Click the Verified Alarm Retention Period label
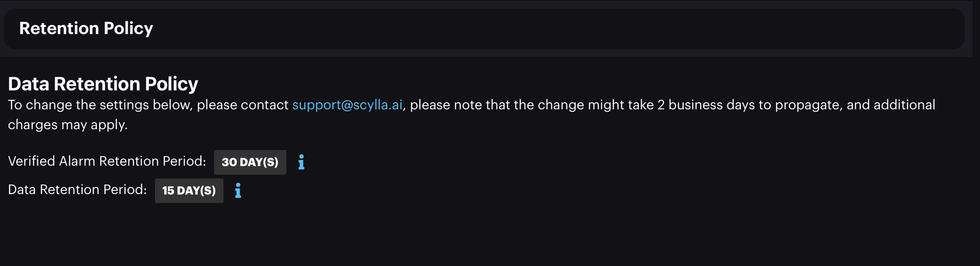980x266 pixels. [107, 161]
